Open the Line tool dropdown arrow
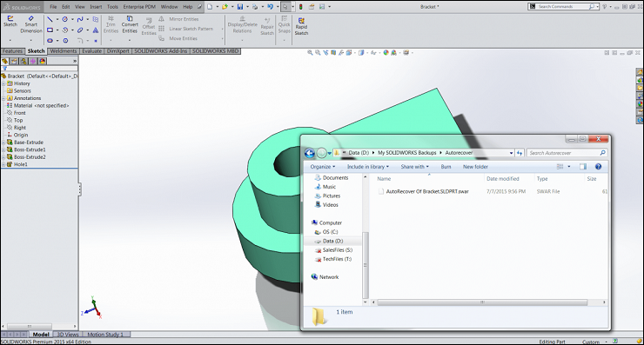The height and width of the screenshot is (345, 644). (57, 19)
